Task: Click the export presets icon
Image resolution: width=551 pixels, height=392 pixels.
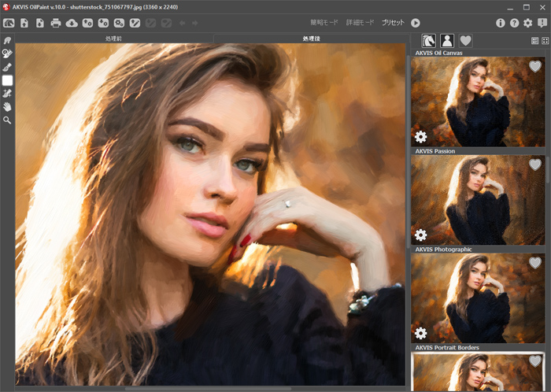Action: [x=103, y=23]
